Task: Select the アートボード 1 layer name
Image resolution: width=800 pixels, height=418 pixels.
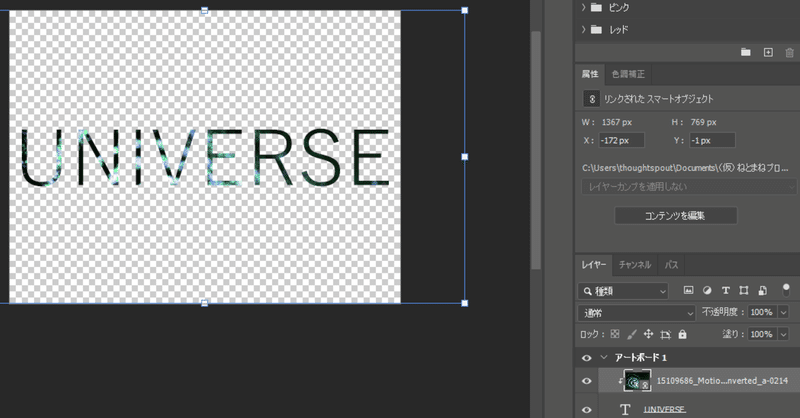Action: (640, 357)
